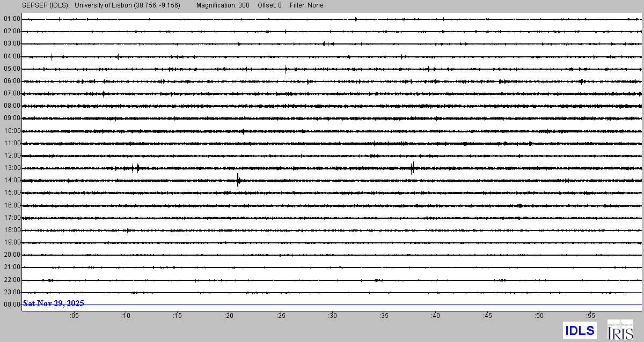
Task: Select the 01:00 hour label
Action: click(x=12, y=19)
